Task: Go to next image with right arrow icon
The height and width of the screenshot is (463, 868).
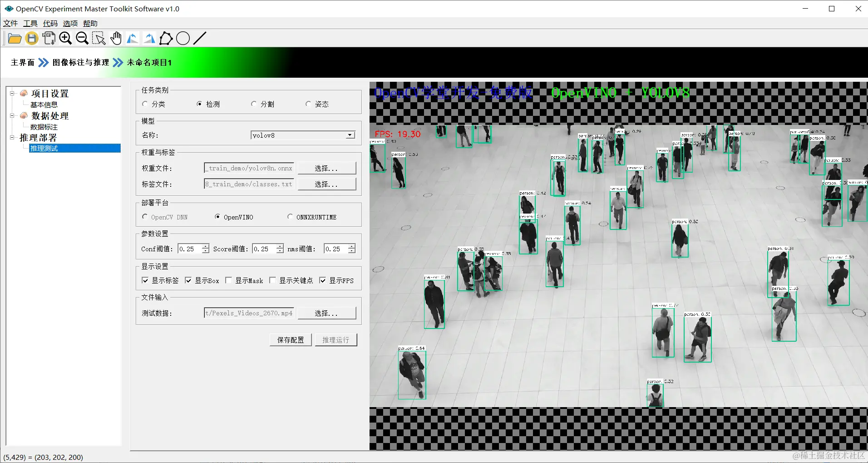Action: pos(149,39)
